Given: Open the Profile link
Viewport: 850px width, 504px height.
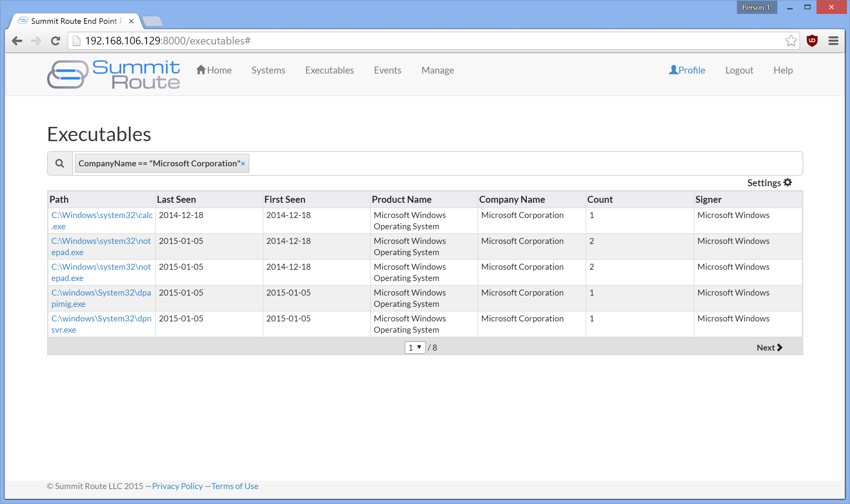Looking at the screenshot, I should [x=687, y=70].
